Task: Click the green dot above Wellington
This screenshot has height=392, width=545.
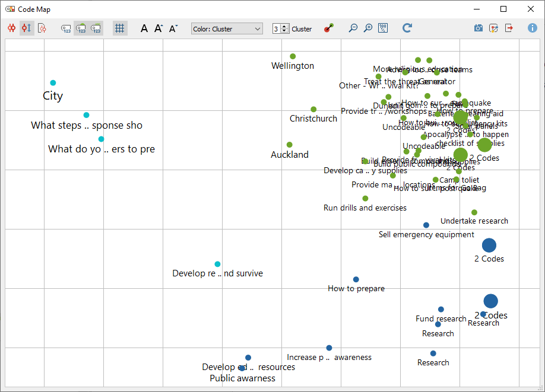Action: click(x=293, y=56)
